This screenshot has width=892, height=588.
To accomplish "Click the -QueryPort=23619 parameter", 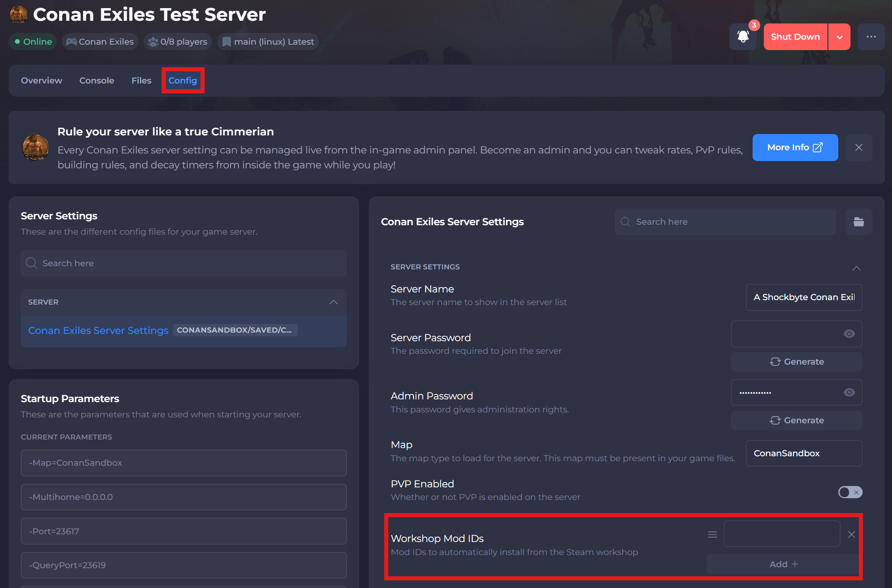I will 184,565.
